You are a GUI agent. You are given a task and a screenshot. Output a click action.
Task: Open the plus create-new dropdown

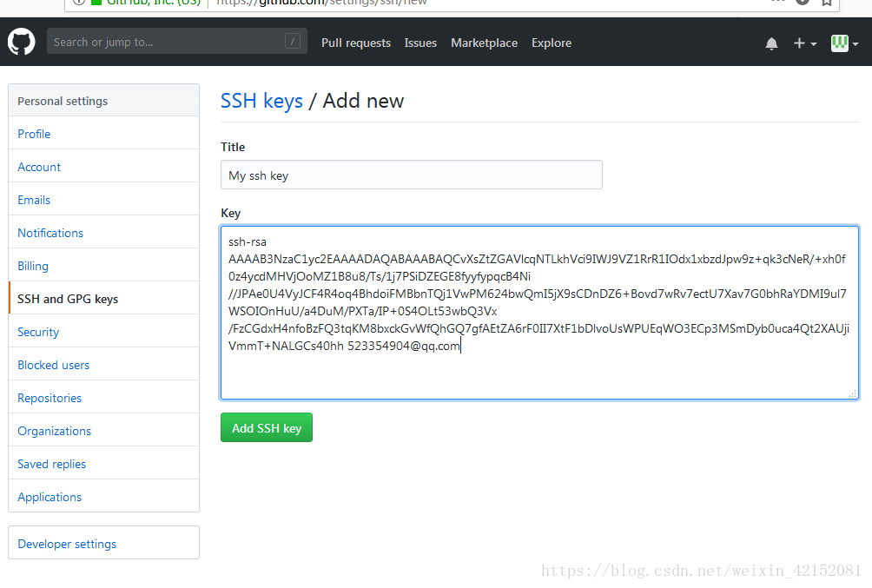coord(805,43)
